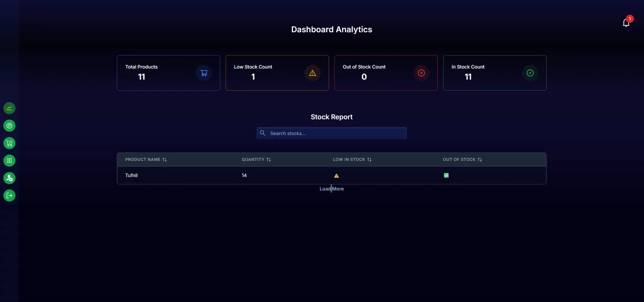Click the search magnifier icon in stock search
Screen dimensions: 644x302
[263, 133]
